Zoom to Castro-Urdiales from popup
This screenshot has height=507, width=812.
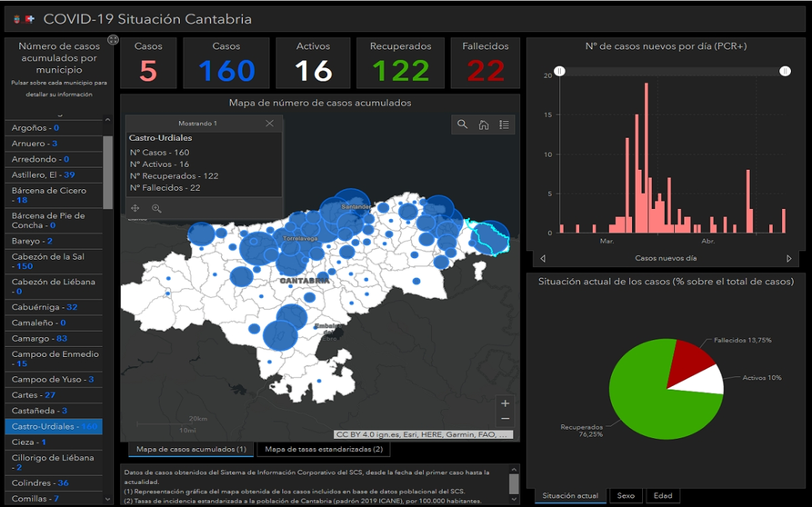(x=156, y=208)
